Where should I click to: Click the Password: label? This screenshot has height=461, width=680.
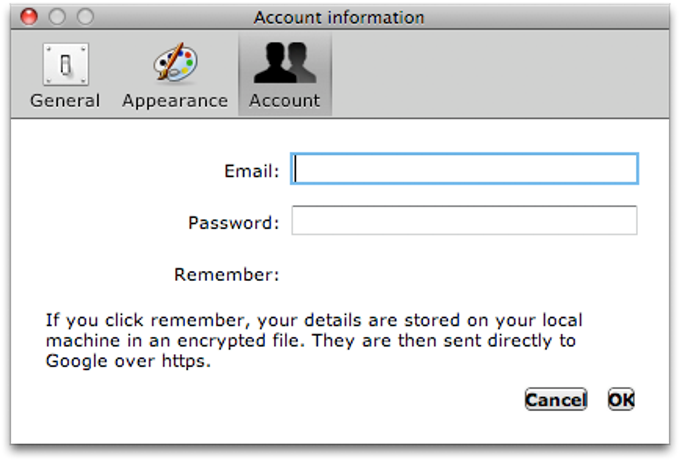click(234, 223)
